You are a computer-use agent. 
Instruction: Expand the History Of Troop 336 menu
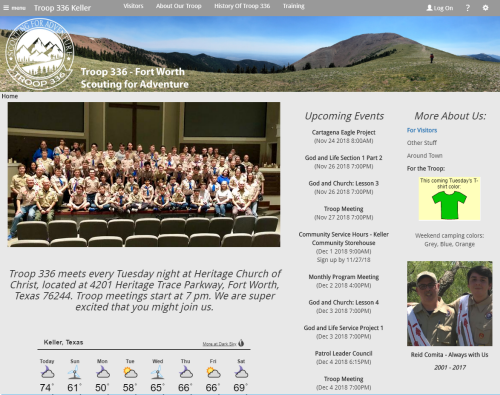coord(242,6)
